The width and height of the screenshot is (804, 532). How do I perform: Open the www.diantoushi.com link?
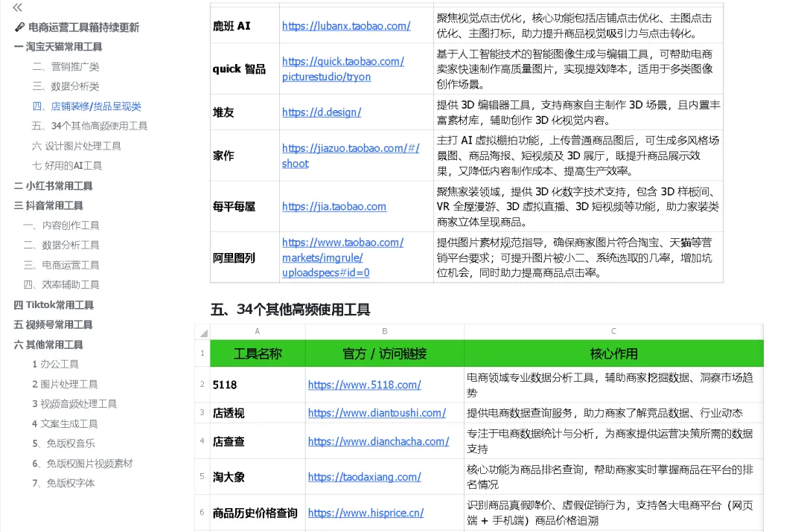click(x=377, y=413)
